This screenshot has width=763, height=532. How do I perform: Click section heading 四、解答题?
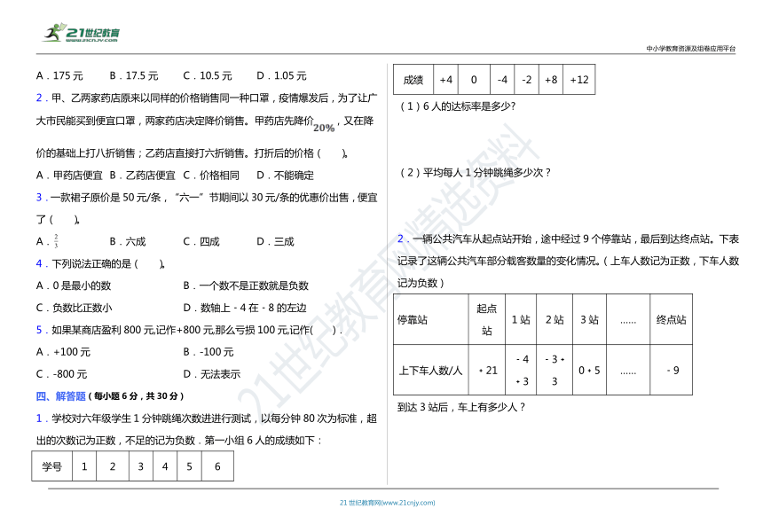[x=61, y=396]
